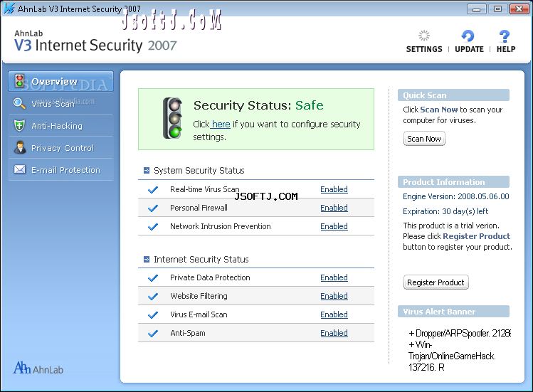The image size is (533, 392).
Task: Close the AhnLab V3 window
Action: 519,9
